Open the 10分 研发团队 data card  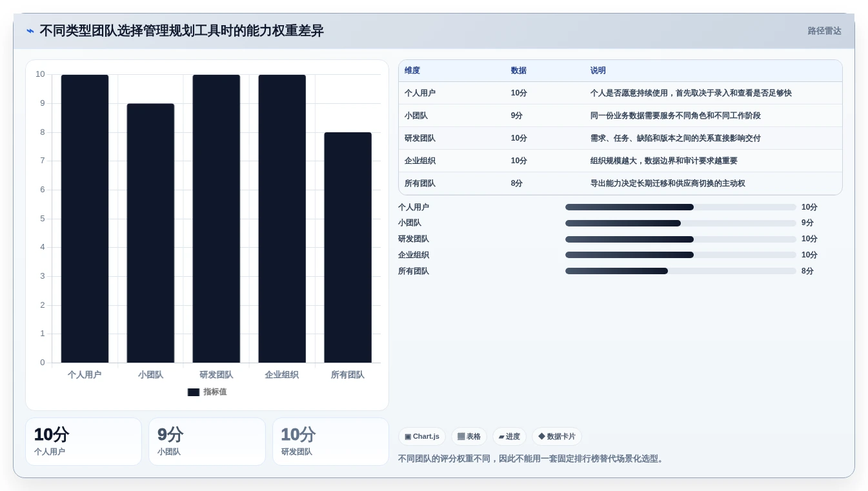[330, 441]
